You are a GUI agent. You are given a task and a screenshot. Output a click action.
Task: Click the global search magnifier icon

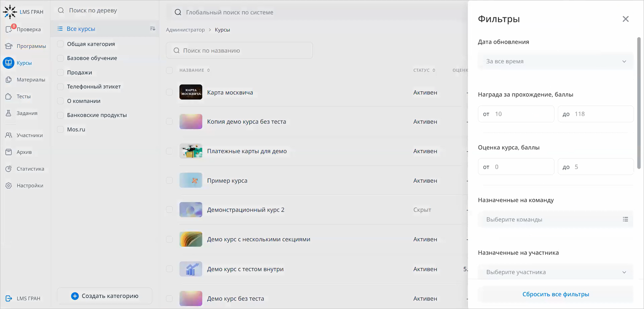tap(178, 12)
